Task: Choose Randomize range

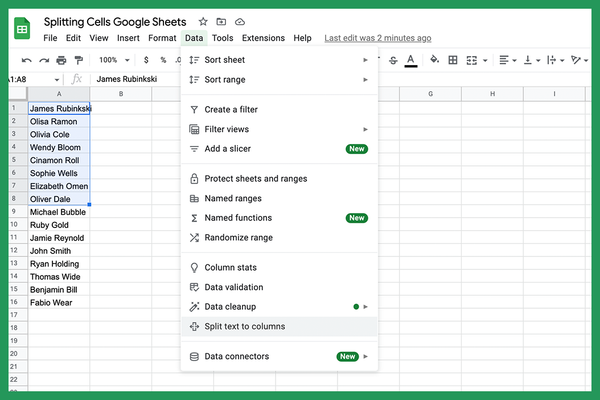Action: point(279,238)
